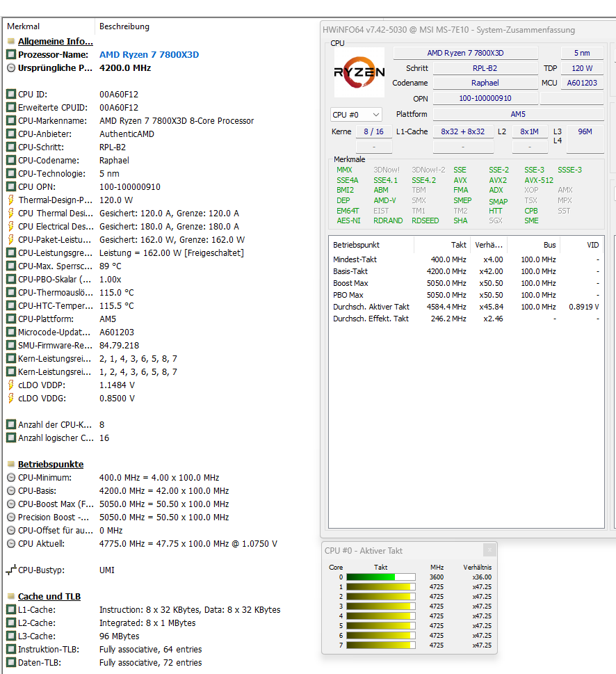The image size is (616, 674).
Task: Click the chip icon beside Erweiterte CPUID
Action: (x=11, y=107)
